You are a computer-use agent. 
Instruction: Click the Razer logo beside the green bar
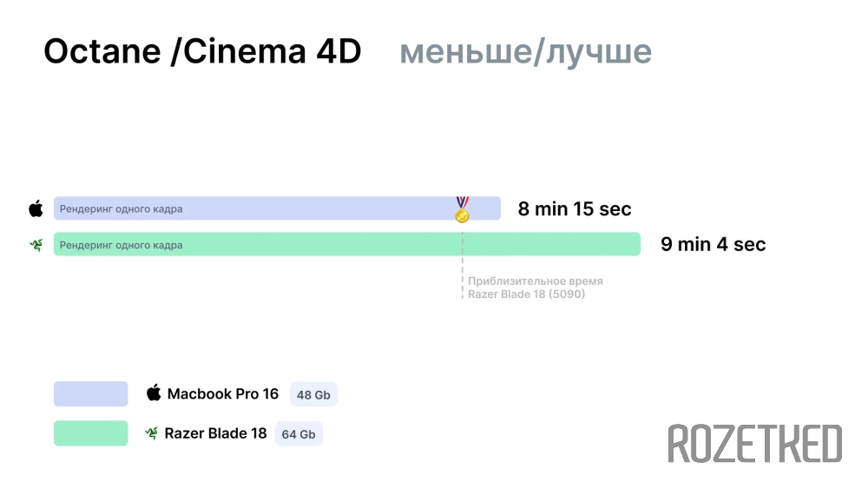[x=36, y=245]
